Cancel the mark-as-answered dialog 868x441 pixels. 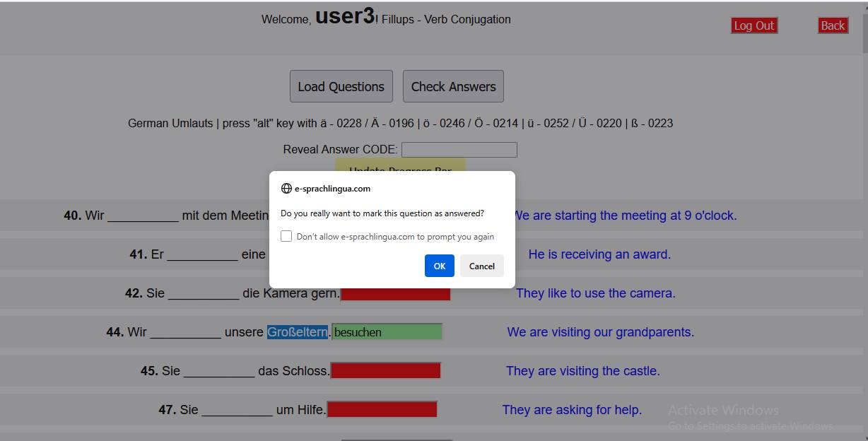[481, 266]
